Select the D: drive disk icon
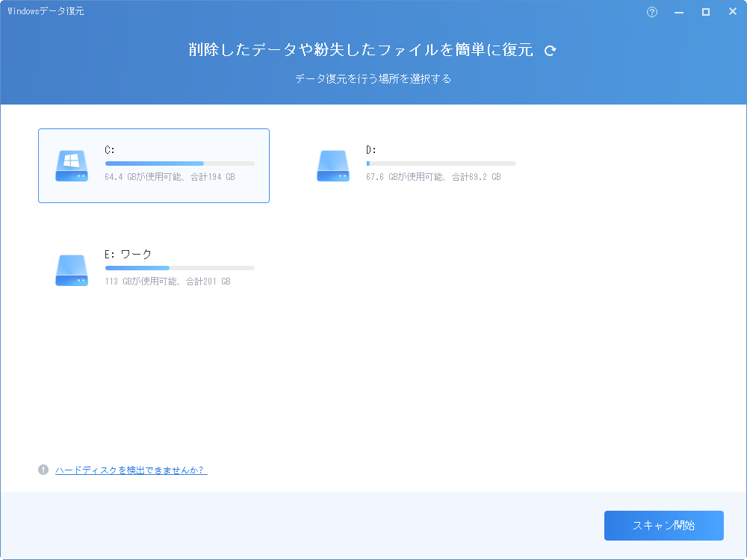The width and height of the screenshot is (747, 560). (333, 166)
